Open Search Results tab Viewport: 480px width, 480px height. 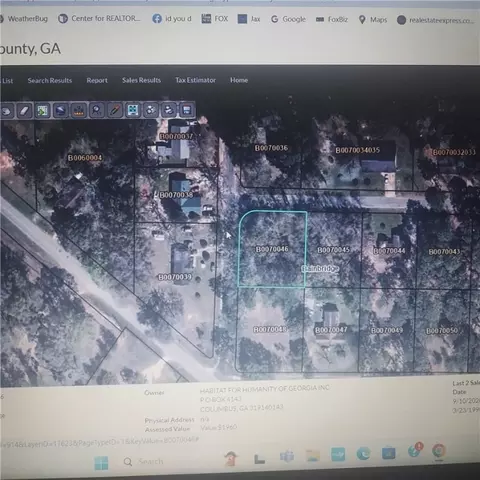[50, 80]
